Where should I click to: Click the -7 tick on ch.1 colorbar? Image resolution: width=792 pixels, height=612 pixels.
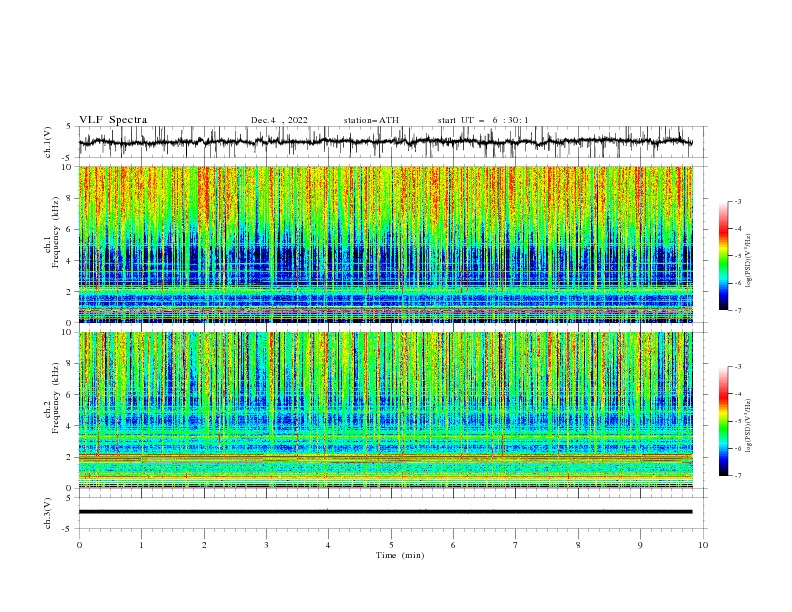[x=738, y=310]
